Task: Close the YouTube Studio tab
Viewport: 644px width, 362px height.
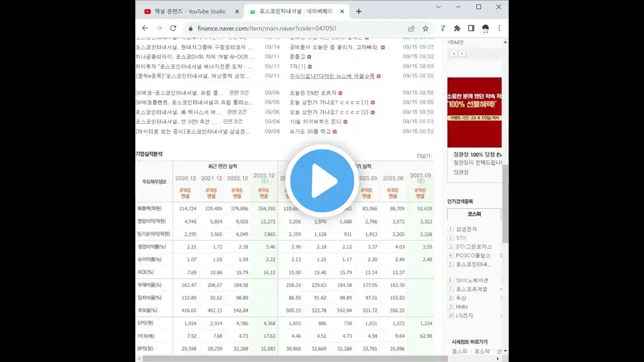Action: 236,12
